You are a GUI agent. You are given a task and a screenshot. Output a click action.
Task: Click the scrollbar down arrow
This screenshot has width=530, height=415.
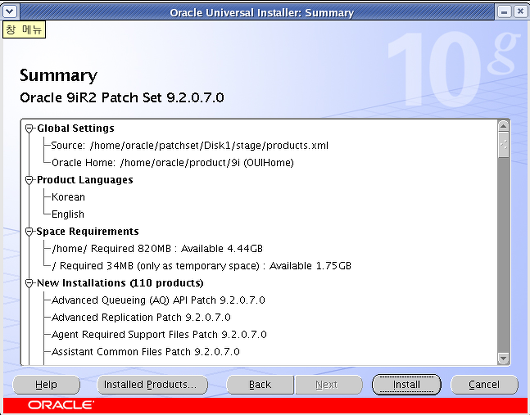click(503, 358)
